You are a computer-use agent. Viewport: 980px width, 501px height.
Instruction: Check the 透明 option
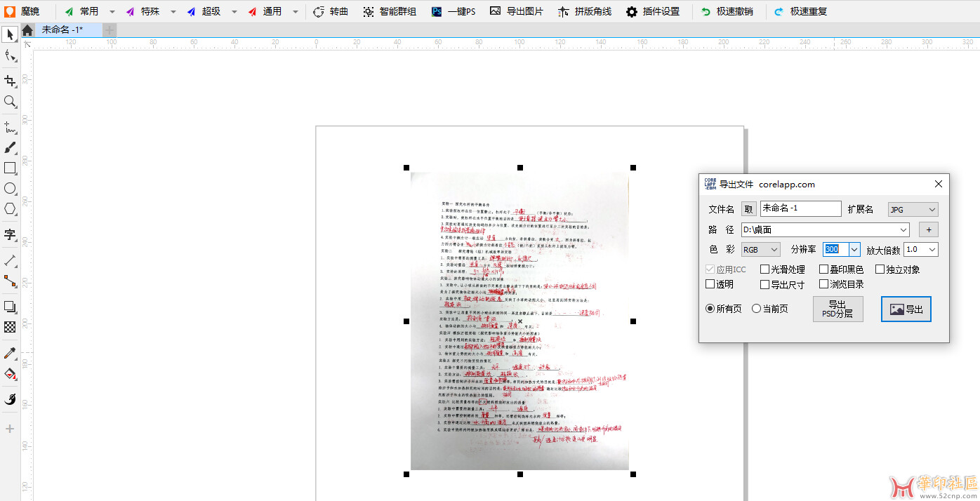coord(710,284)
